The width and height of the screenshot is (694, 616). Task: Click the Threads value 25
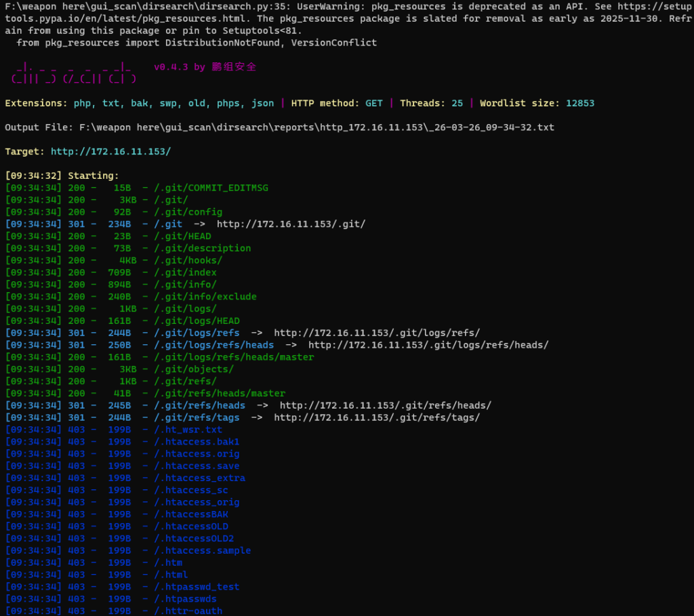pyautogui.click(x=457, y=104)
